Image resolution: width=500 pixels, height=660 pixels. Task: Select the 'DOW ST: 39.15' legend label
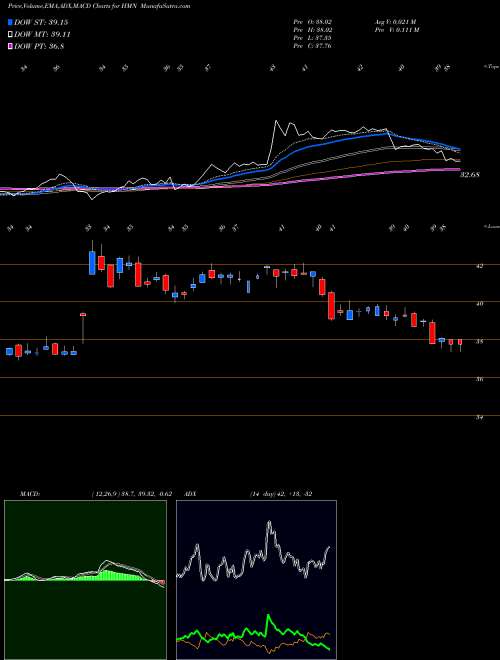tap(41, 23)
